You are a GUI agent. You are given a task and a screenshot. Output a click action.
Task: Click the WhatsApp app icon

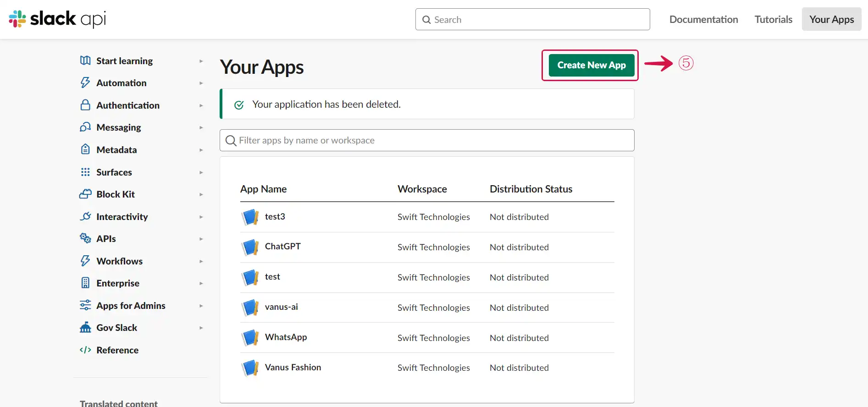tap(250, 338)
